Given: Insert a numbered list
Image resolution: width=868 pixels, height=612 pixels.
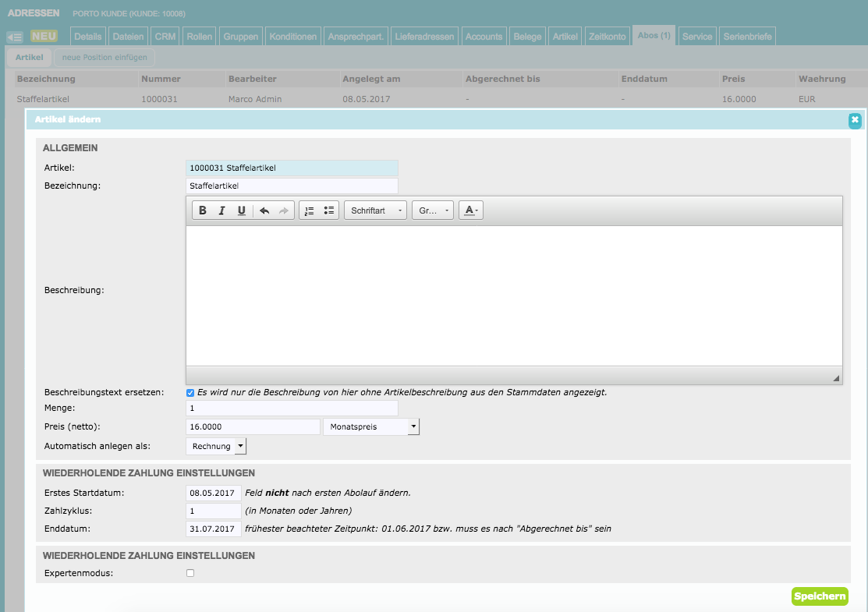Looking at the screenshot, I should coord(309,210).
